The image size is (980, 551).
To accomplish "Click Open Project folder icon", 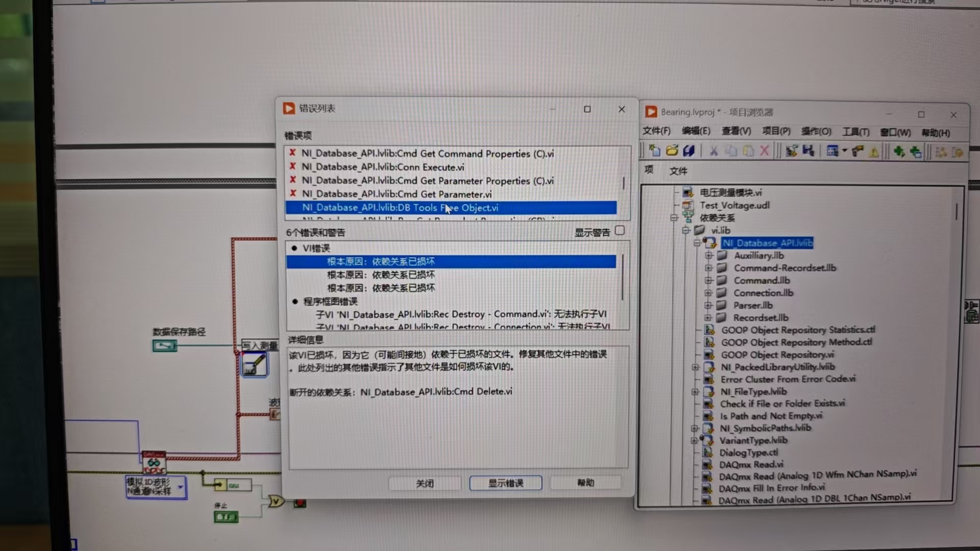I will [672, 151].
